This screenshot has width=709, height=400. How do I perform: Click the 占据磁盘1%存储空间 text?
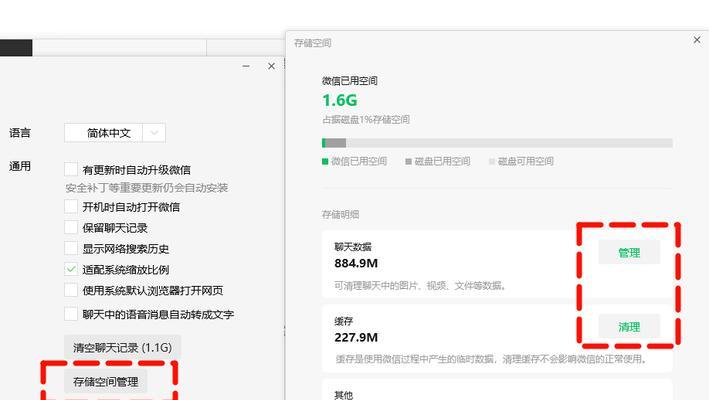[x=366, y=119]
